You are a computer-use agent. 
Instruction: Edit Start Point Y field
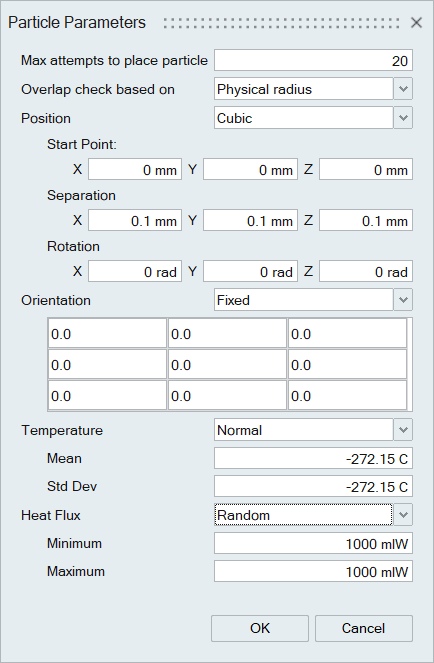[250, 170]
